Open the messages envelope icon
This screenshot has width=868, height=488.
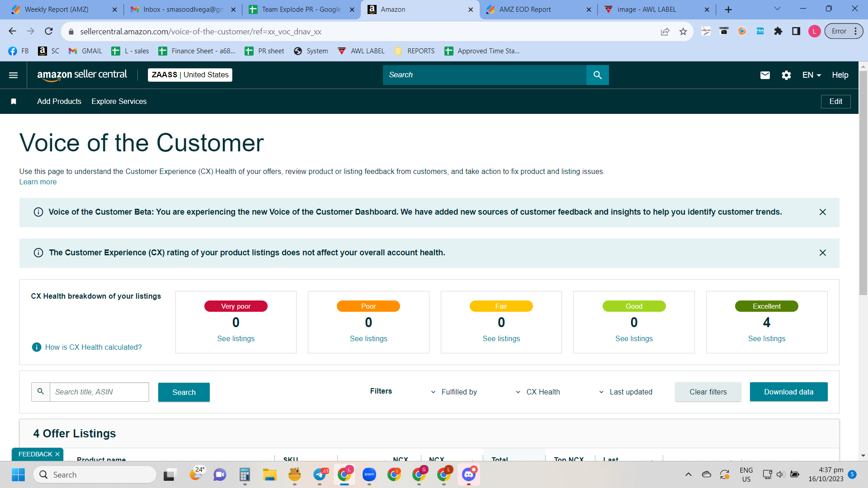[765, 75]
